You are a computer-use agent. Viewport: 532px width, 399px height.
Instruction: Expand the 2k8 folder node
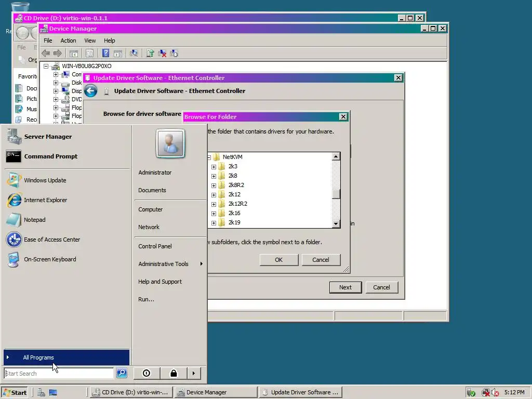[214, 176]
